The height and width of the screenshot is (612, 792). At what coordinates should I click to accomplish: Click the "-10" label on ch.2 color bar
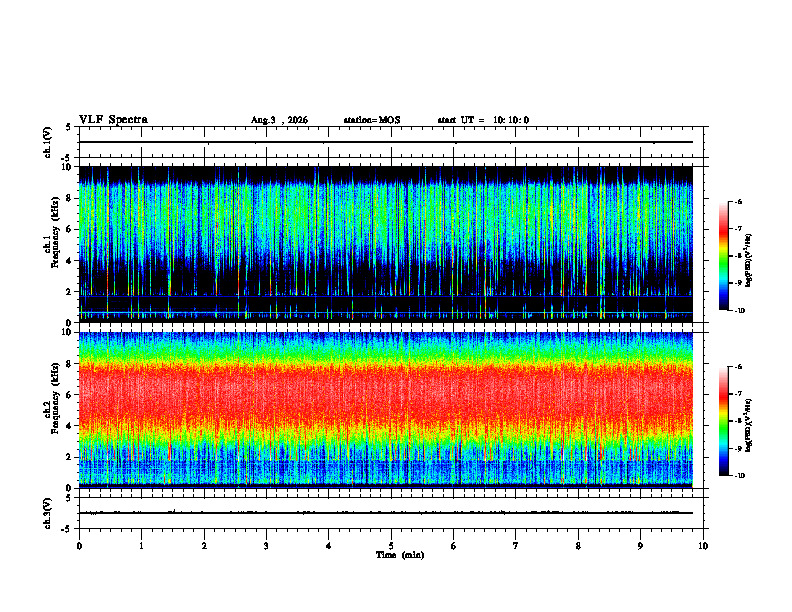(739, 476)
